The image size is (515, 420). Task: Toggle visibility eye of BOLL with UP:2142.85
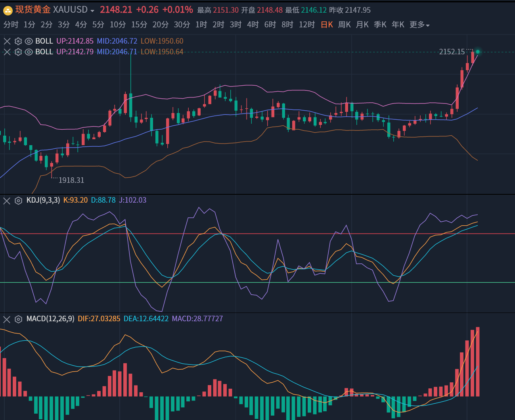tap(29, 41)
